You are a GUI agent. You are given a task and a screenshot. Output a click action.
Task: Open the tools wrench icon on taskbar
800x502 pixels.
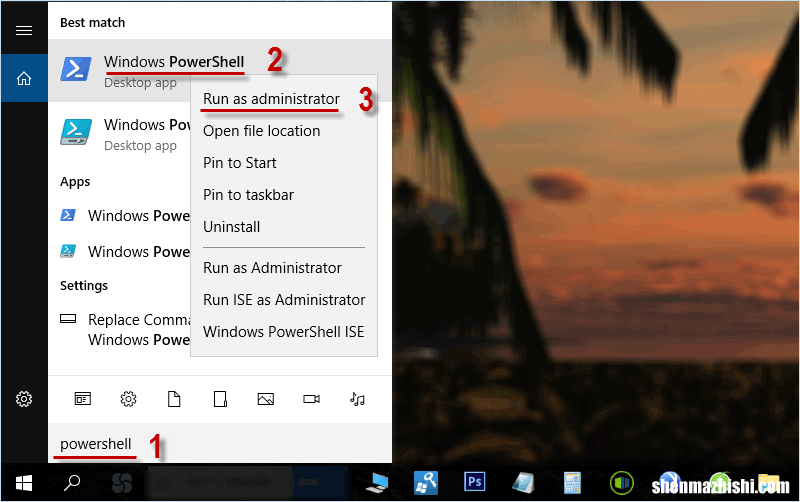[426, 482]
